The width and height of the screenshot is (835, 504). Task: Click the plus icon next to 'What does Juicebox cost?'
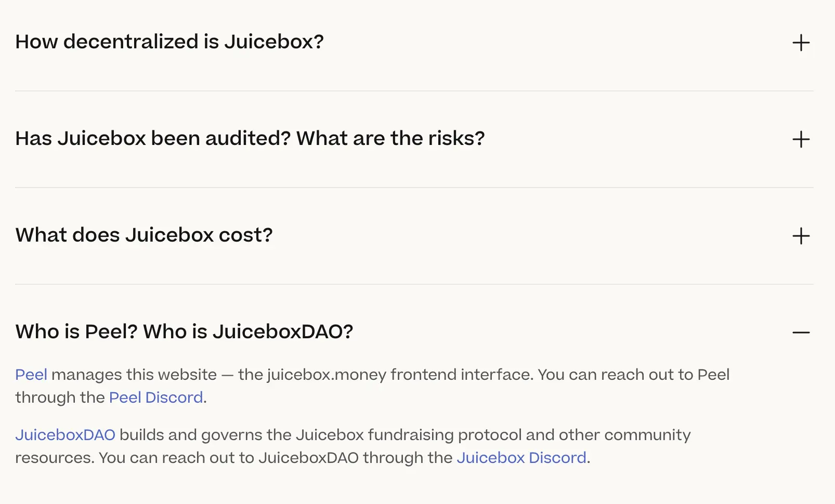point(801,236)
